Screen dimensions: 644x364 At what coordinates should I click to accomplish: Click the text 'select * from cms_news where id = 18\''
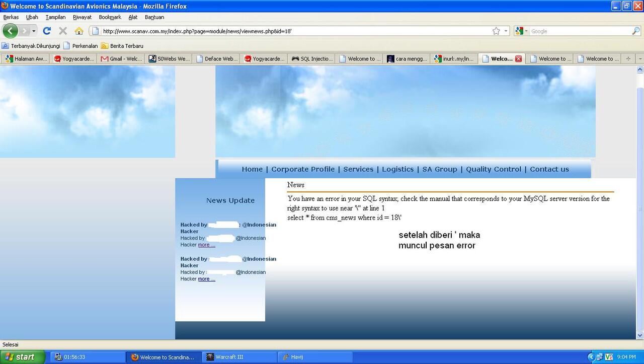click(344, 217)
